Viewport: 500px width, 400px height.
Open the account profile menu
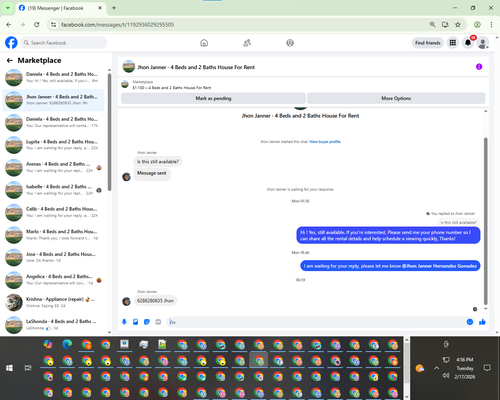pyautogui.click(x=483, y=43)
